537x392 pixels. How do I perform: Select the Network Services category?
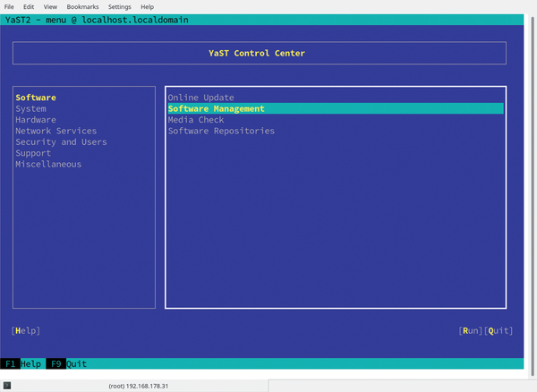pyautogui.click(x=56, y=131)
